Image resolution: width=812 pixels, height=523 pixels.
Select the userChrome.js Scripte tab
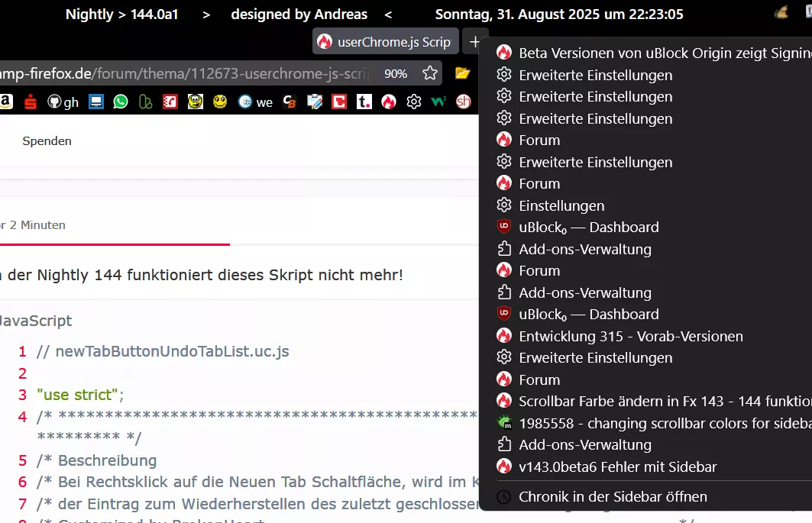pyautogui.click(x=385, y=41)
